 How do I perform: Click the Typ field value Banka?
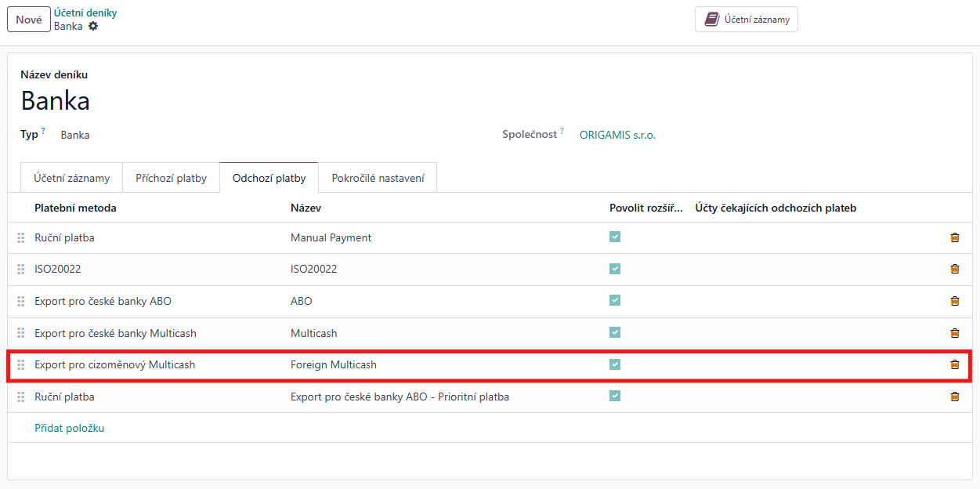[x=75, y=135]
